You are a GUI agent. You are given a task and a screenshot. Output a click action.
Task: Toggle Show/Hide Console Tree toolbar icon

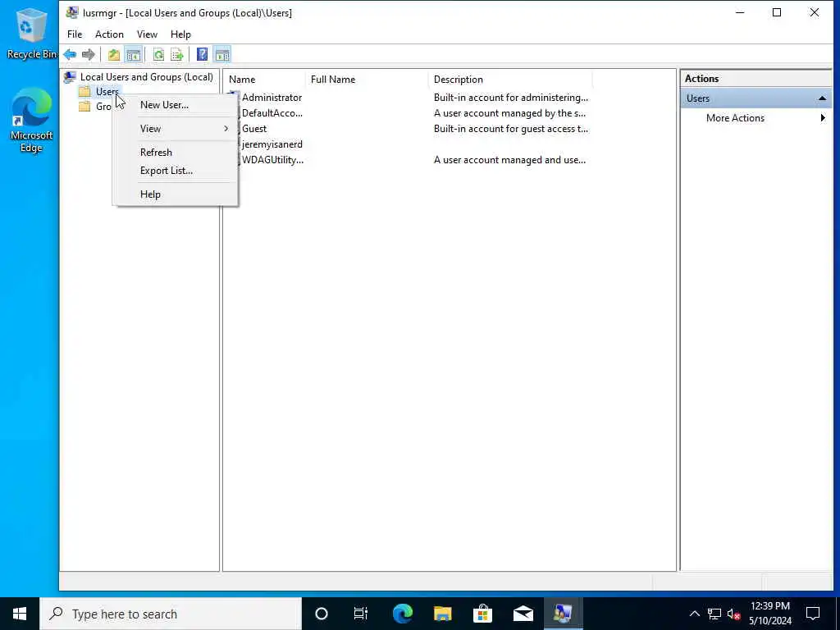[134, 55]
